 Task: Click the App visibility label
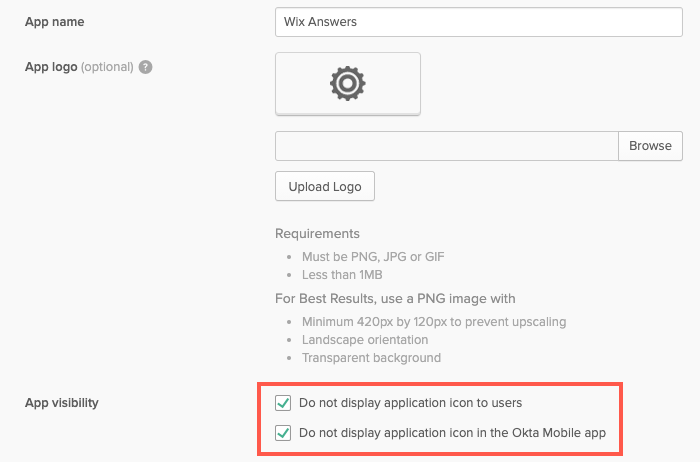point(62,403)
